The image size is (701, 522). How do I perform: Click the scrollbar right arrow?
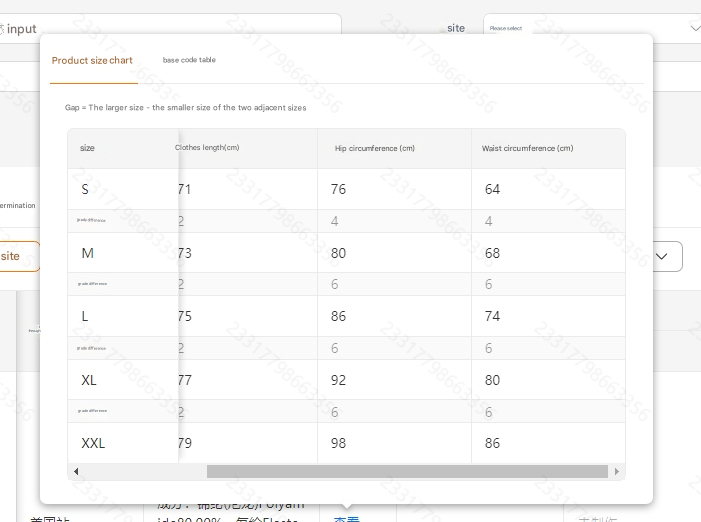(x=616, y=472)
